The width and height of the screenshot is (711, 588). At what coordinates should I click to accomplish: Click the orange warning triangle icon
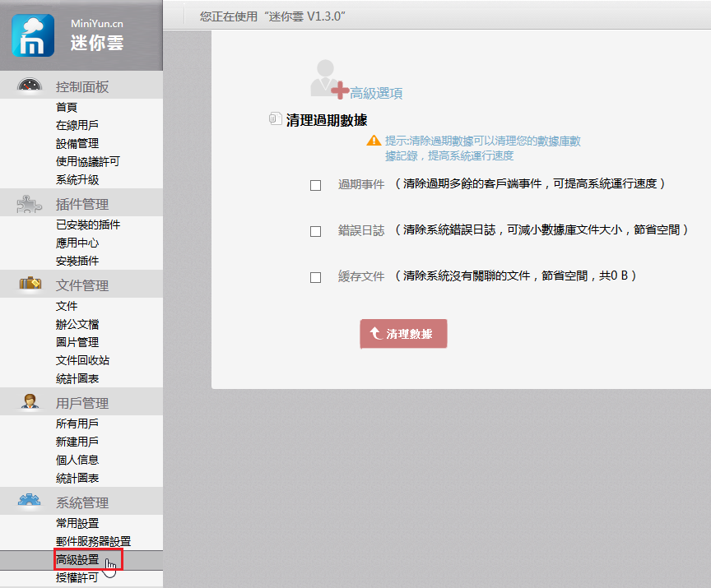[374, 141]
